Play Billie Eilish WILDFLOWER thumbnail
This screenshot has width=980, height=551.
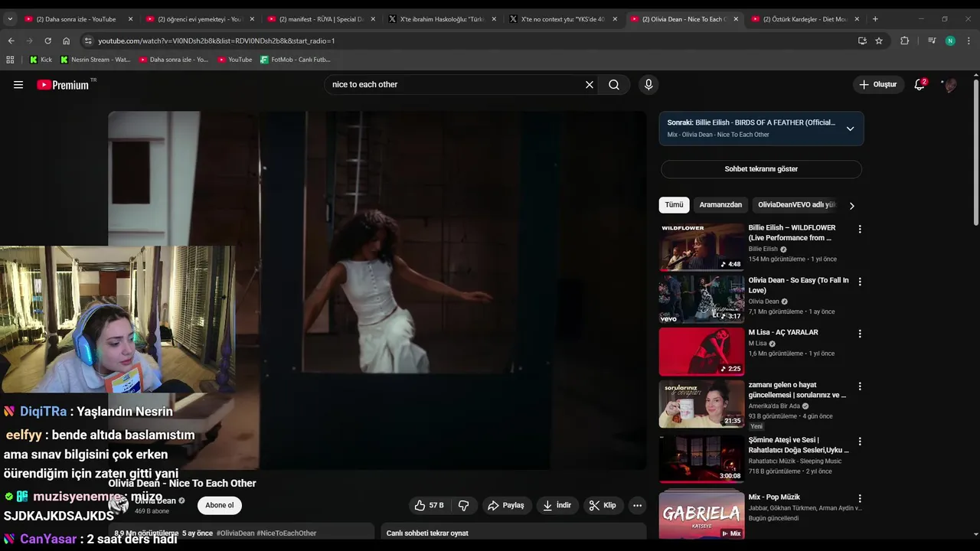coord(701,246)
